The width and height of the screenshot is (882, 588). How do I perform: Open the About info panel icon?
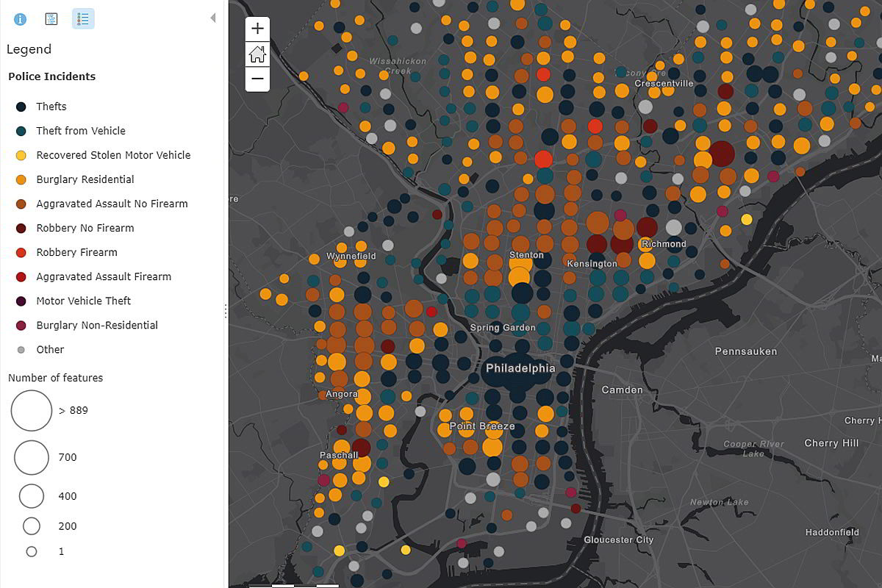click(20, 19)
